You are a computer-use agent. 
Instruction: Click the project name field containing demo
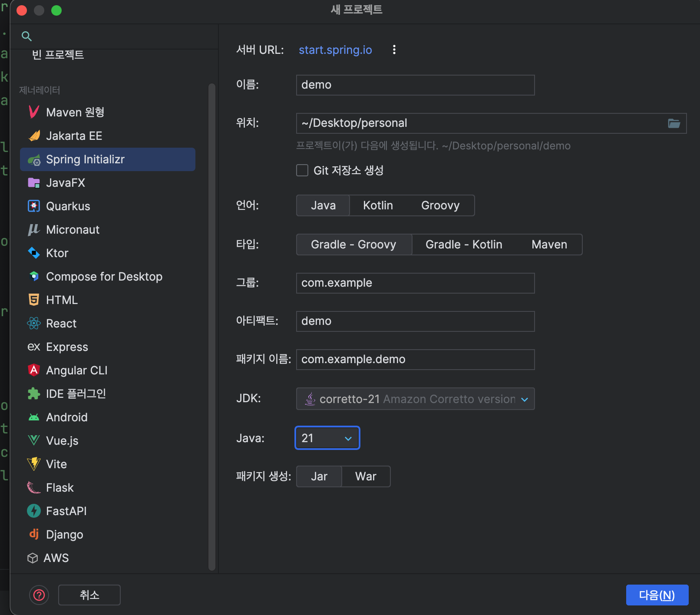coord(415,85)
